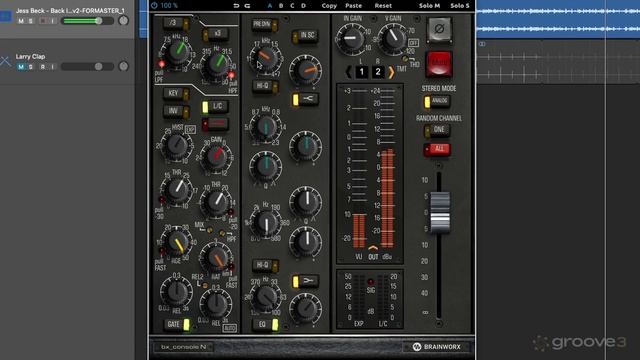Solo the Larry Clap track
Image resolution: width=640 pixels, height=360 pixels.
[x=31, y=67]
